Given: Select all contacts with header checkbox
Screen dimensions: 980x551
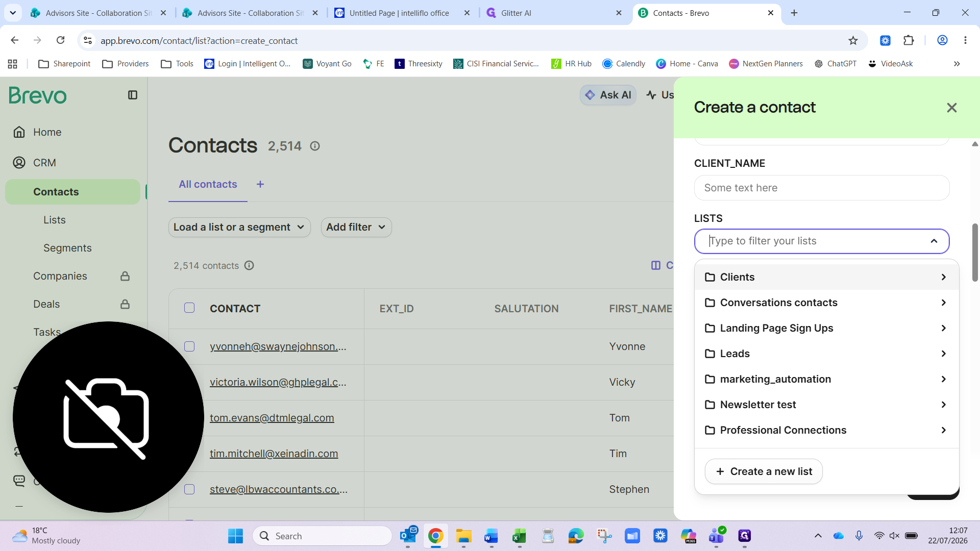Looking at the screenshot, I should pyautogui.click(x=189, y=308).
